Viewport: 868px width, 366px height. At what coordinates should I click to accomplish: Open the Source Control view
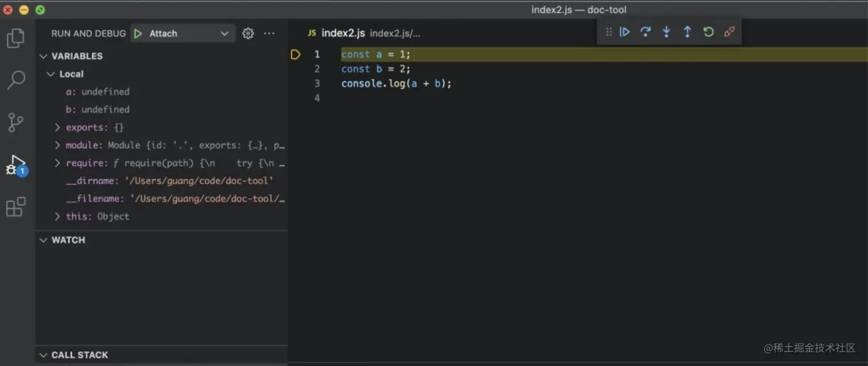[x=15, y=122]
